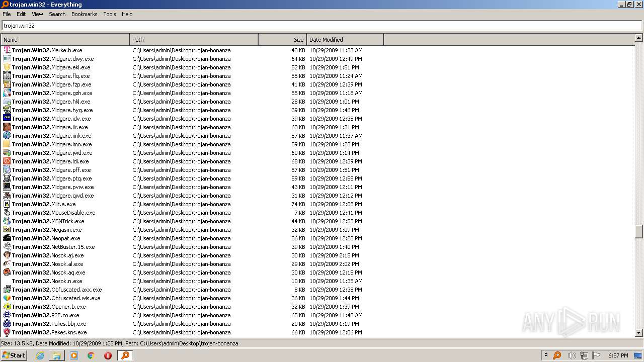The image size is (644, 362).
Task: Click the red icon of Trojan.Win32.Midgare.ldi.exe
Action: coord(7,161)
